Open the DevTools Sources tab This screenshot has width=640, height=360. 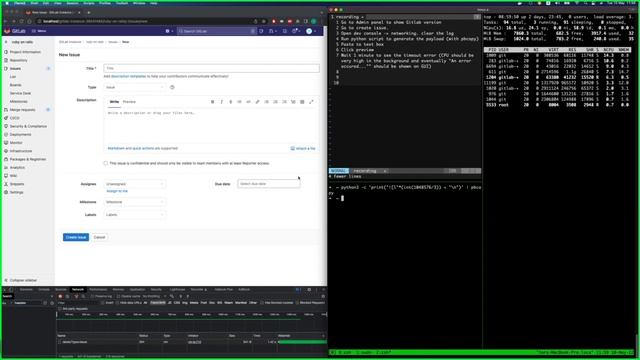coord(60,289)
